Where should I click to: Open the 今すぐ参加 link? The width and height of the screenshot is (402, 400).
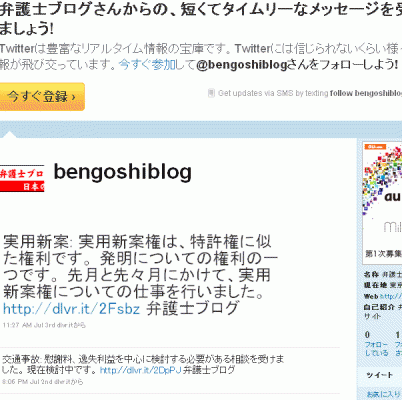(147, 64)
